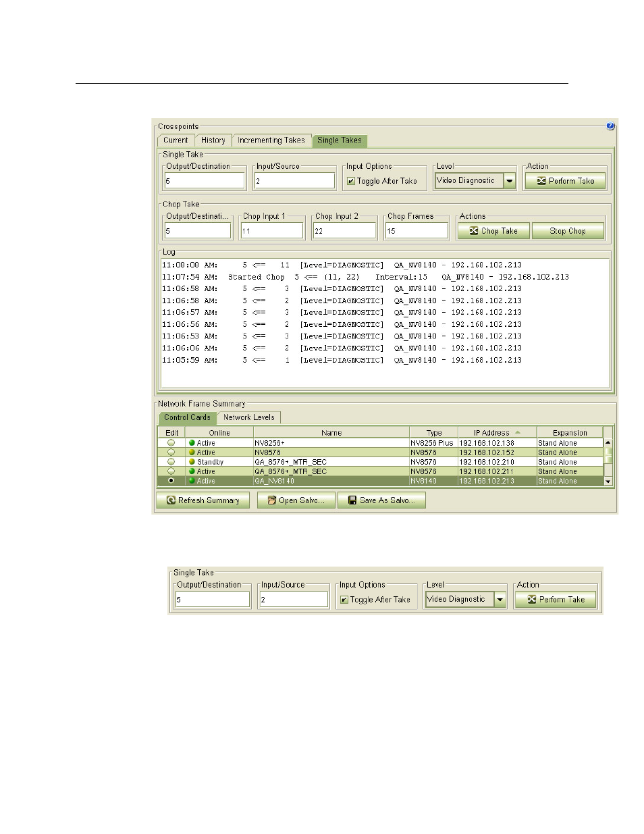Click the upper Perform Take button

pyautogui.click(x=566, y=180)
